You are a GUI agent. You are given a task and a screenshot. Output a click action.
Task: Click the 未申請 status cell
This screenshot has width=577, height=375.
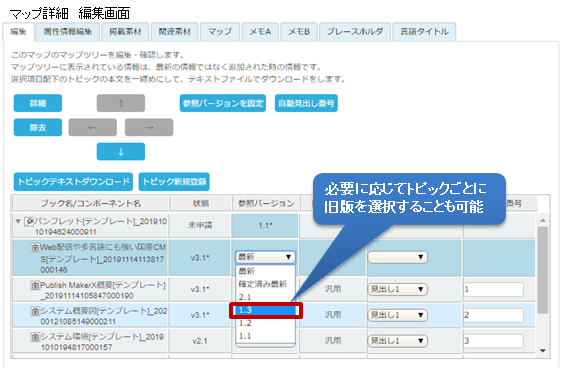[x=200, y=225]
